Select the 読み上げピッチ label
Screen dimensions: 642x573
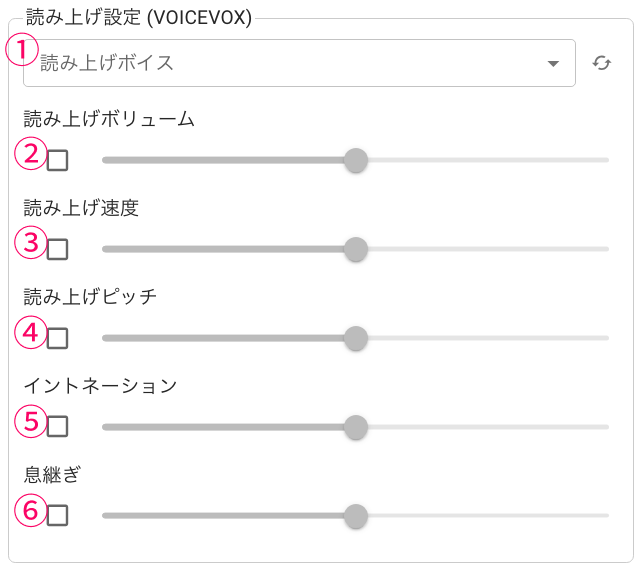pyautogui.click(x=90, y=297)
